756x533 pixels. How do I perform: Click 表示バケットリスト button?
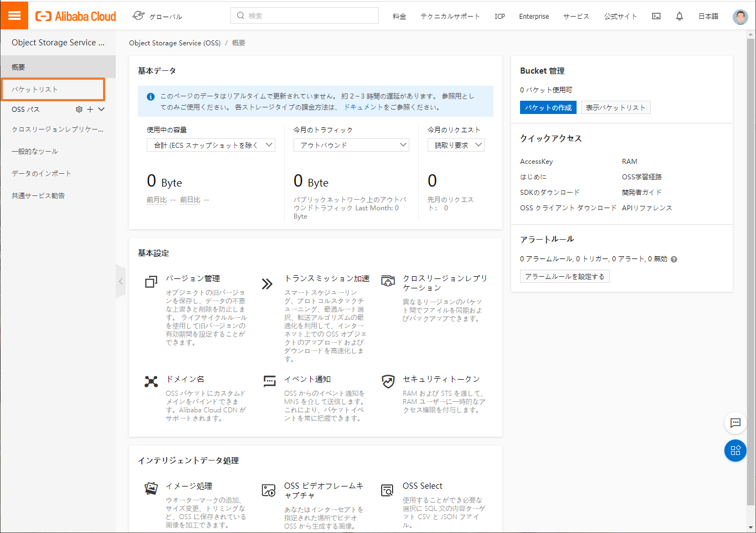[x=615, y=107]
